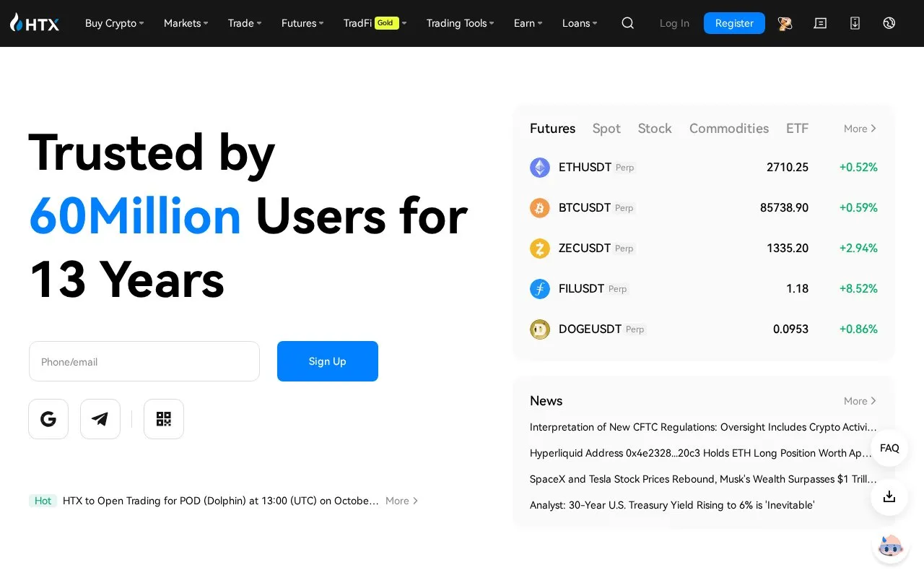The height and width of the screenshot is (578, 924).
Task: Open the Loans menu
Action: click(580, 23)
